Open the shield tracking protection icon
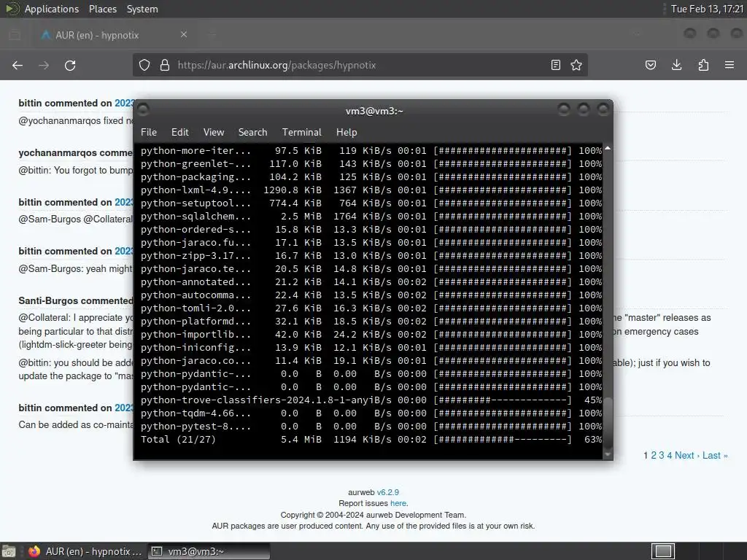Viewport: 747px width, 560px height. coord(144,65)
